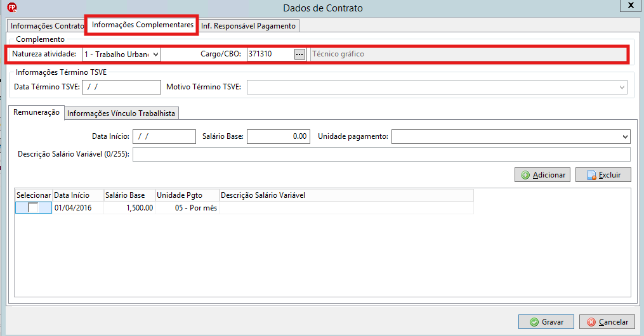Select the 1,500.00 salary cell

(129, 208)
